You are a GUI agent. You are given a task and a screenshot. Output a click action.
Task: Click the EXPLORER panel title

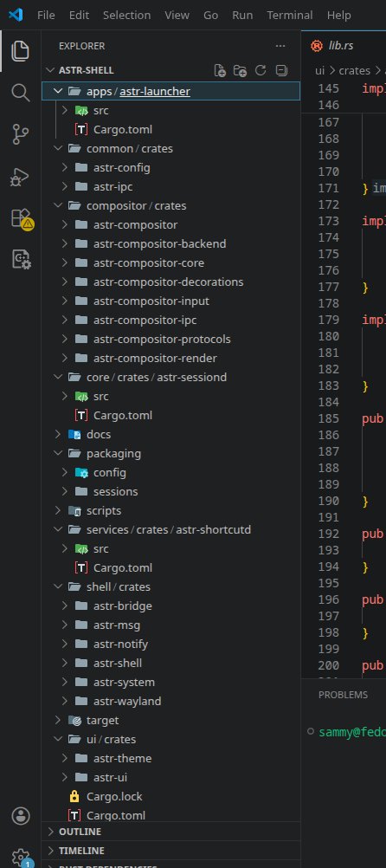pyautogui.click(x=82, y=46)
